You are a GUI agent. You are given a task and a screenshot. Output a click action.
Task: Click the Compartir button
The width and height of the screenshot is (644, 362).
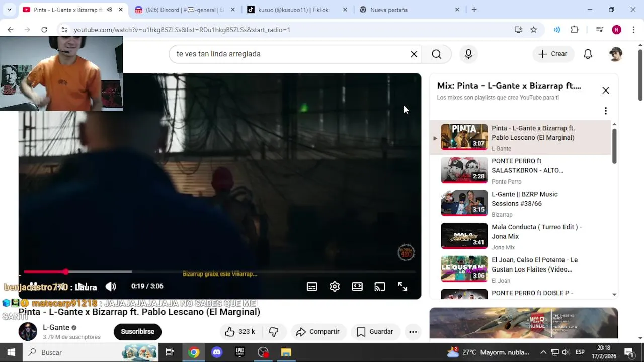point(318,332)
